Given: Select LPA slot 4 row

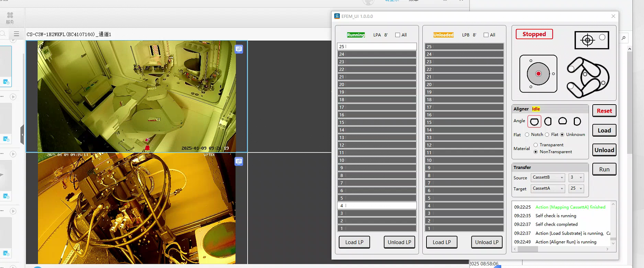Looking at the screenshot, I should 377,205.
